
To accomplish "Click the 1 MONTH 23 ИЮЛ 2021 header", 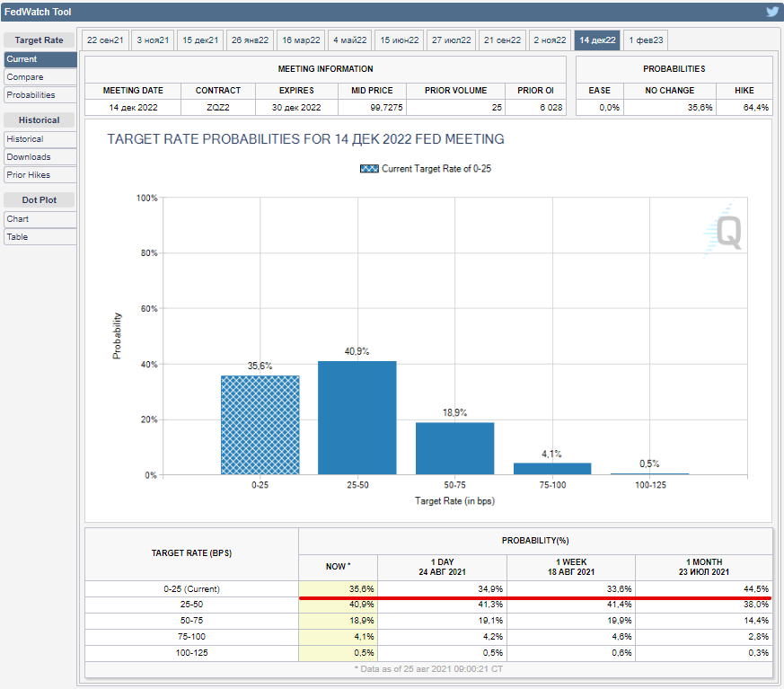I will pos(703,567).
